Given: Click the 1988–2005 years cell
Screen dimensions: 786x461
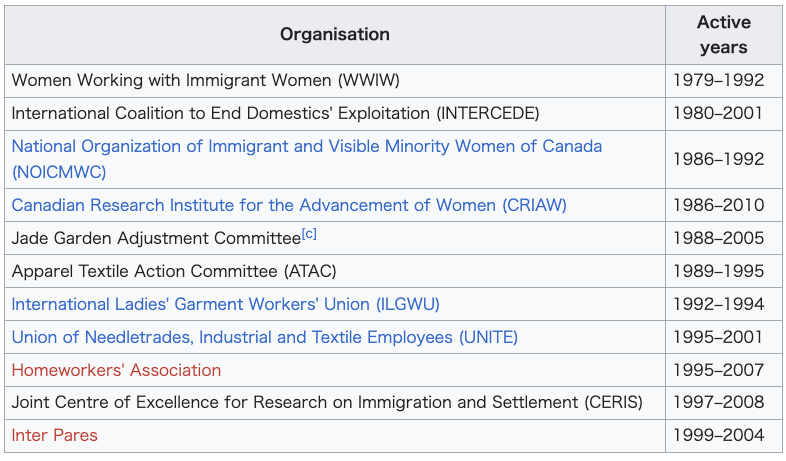Looking at the screenshot, I should point(723,238).
